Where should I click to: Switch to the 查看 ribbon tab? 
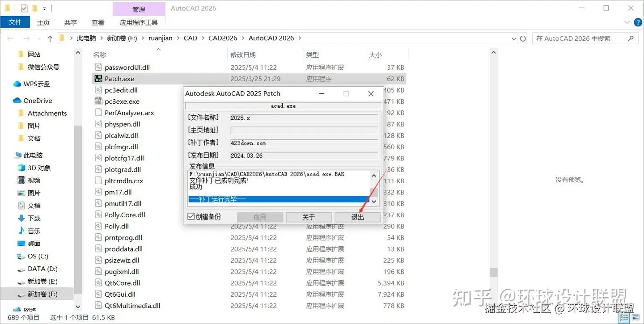point(98,22)
